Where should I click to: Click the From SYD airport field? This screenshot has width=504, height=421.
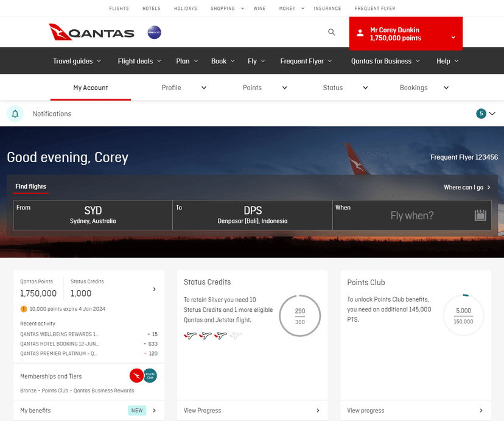click(93, 215)
